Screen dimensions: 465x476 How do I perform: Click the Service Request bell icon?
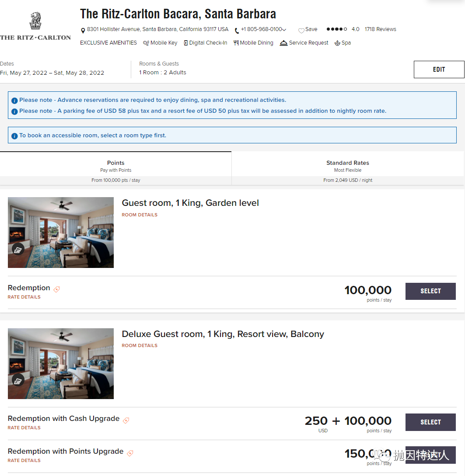[x=283, y=43]
